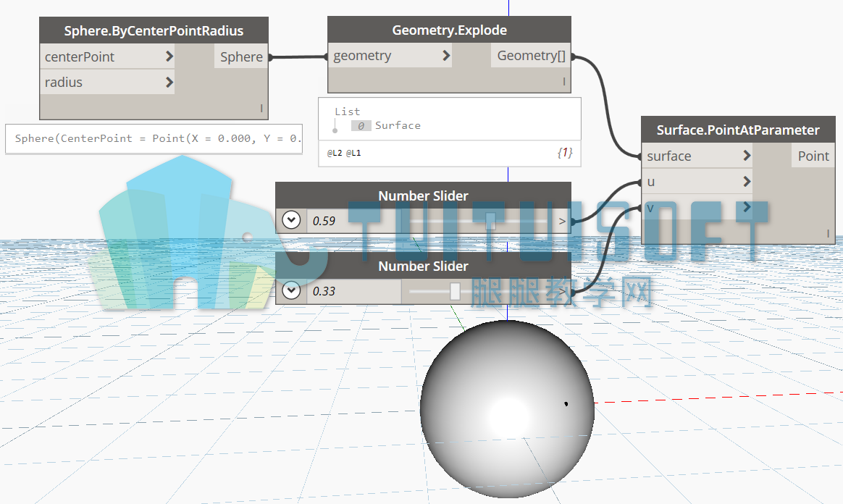The image size is (843, 504).
Task: Select the sphere in the 3D preview
Action: (507, 409)
